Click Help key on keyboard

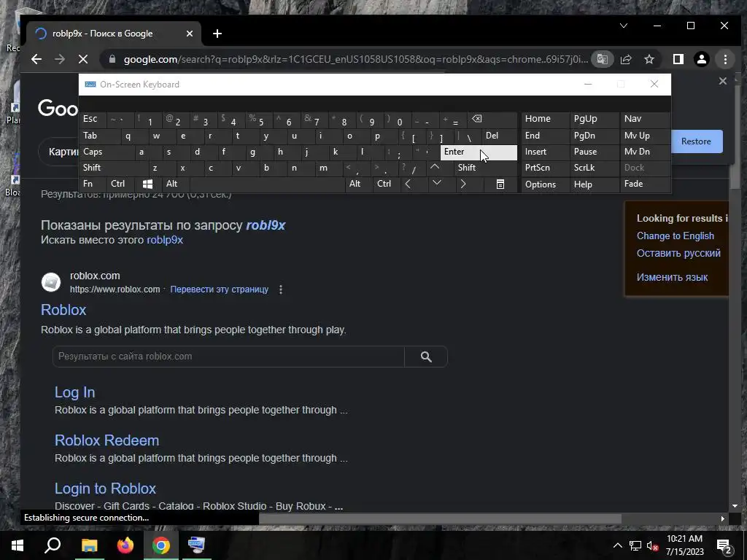[595, 184]
